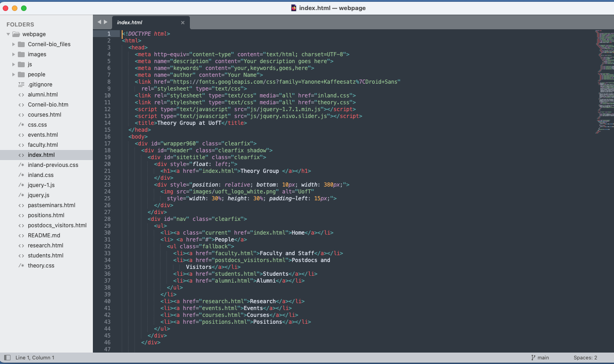The width and height of the screenshot is (614, 364).
Task: Click the title bar document icon
Action: point(294,8)
